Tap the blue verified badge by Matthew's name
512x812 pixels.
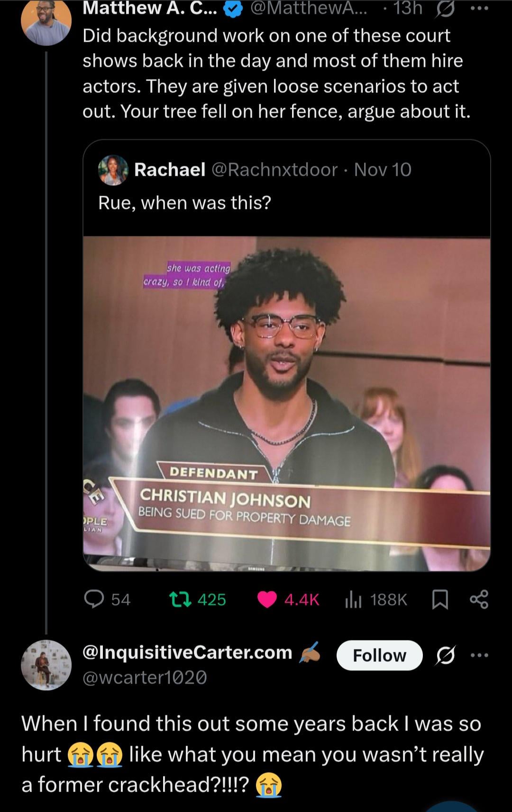(x=232, y=9)
